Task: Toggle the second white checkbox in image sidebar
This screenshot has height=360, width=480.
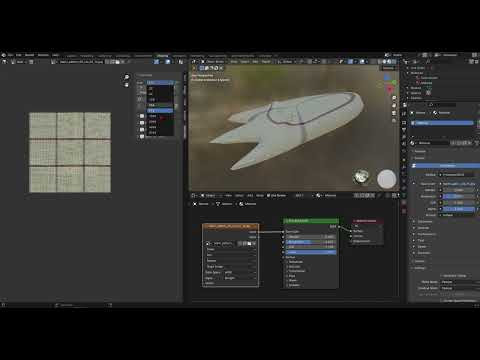Action: 142,123
